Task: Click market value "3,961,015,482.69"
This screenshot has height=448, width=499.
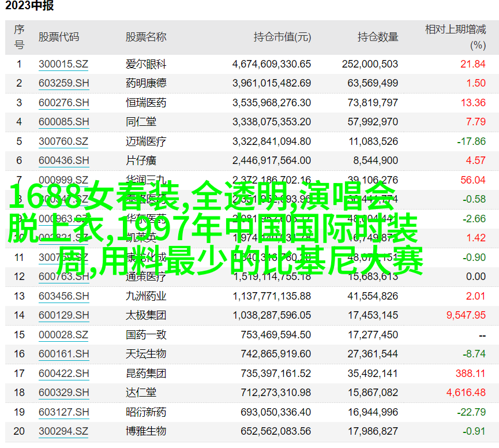Action: pos(272,83)
